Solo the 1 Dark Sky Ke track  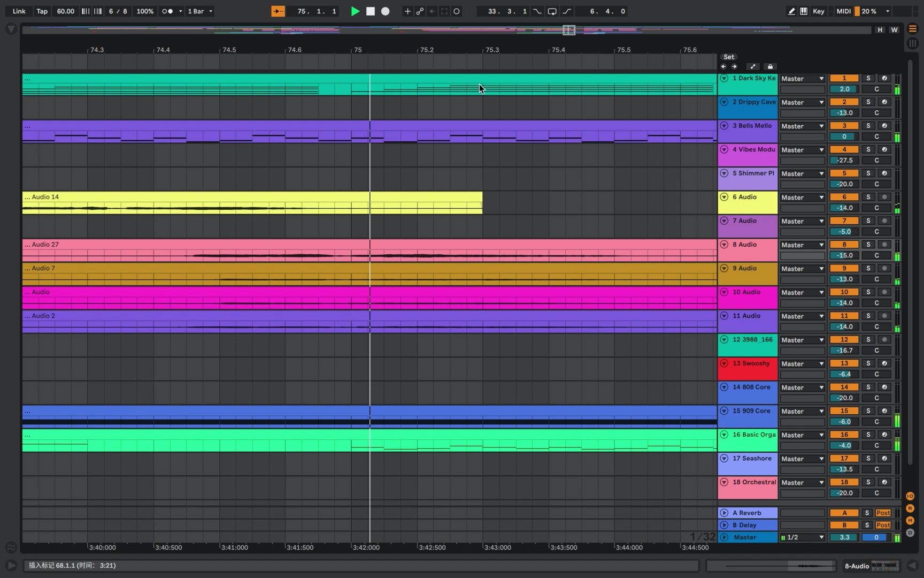868,78
